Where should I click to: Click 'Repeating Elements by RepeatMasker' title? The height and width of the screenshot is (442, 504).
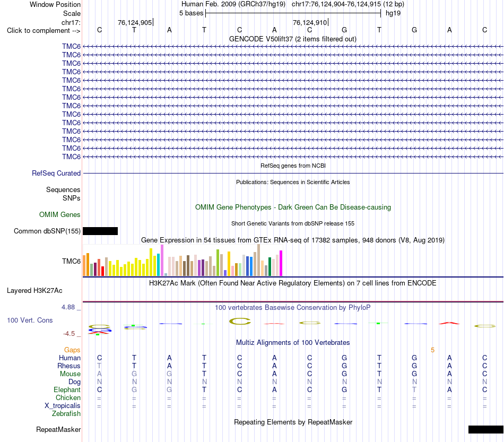[x=293, y=422]
